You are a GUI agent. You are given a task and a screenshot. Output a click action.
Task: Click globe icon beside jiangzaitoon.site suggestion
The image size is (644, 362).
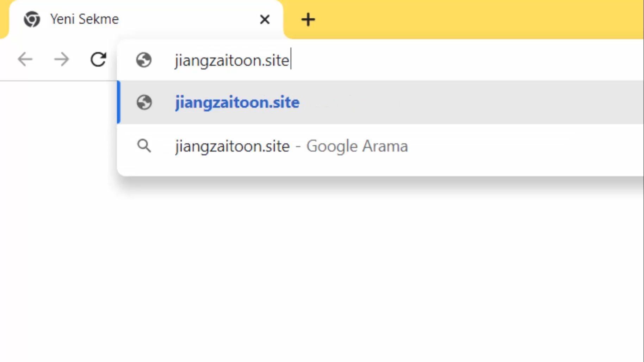[144, 102]
